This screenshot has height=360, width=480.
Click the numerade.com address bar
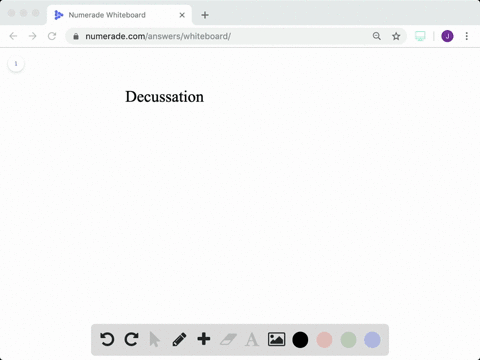(x=236, y=36)
